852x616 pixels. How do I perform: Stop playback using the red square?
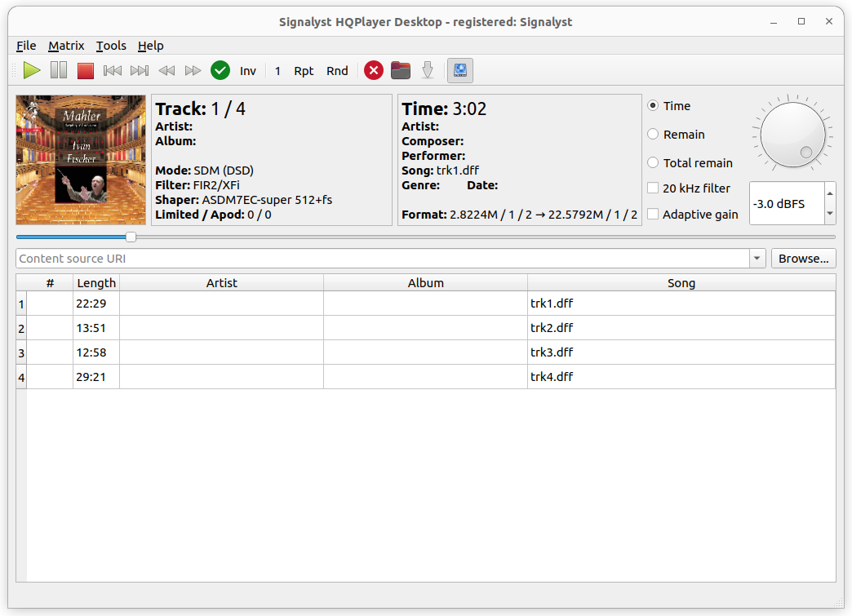tap(86, 71)
